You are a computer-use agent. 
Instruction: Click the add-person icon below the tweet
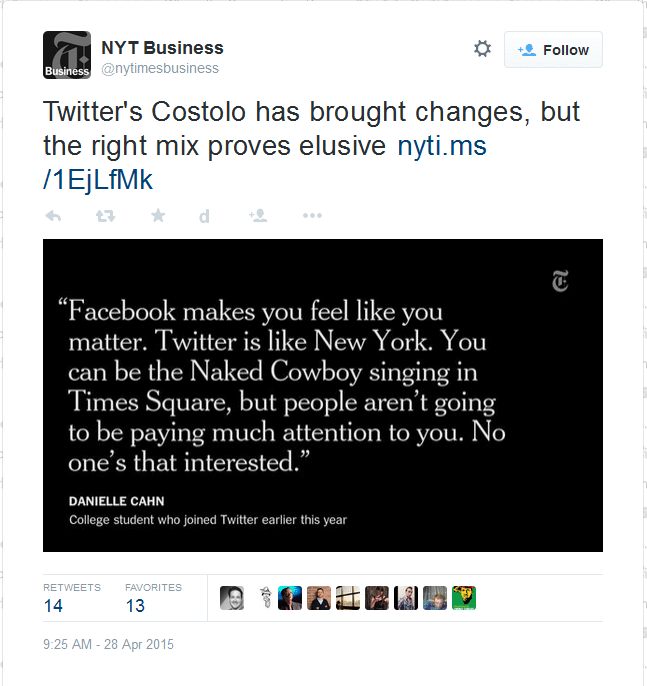(x=259, y=215)
